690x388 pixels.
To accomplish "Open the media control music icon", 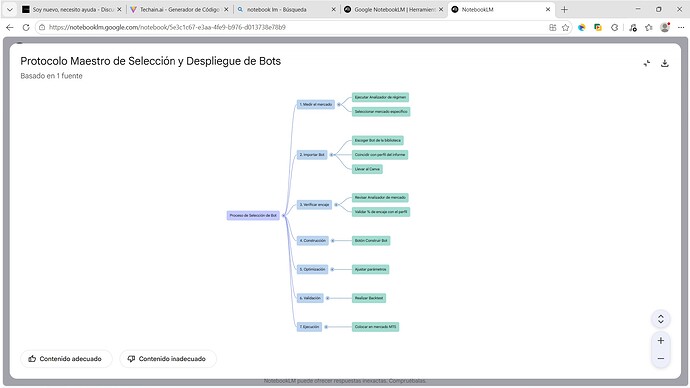I will click(633, 27).
